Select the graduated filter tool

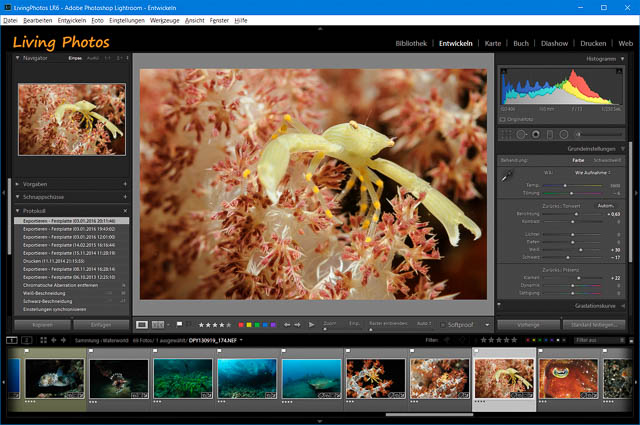click(x=550, y=134)
